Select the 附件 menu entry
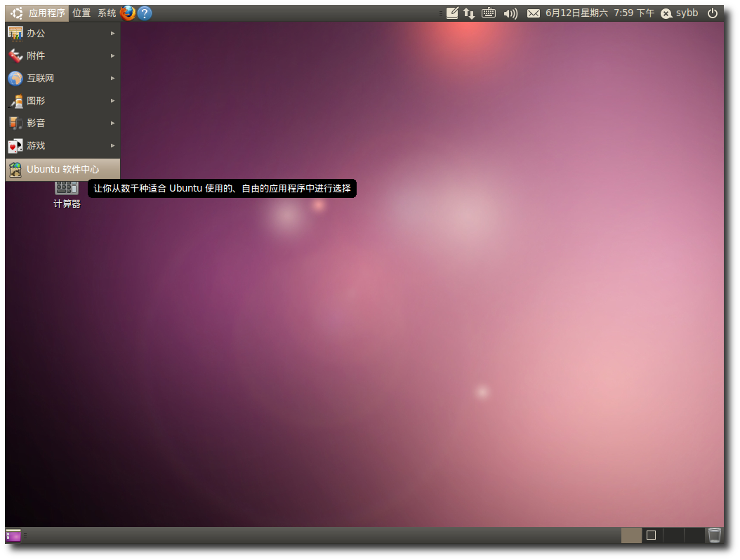740x560 pixels. 62,55
